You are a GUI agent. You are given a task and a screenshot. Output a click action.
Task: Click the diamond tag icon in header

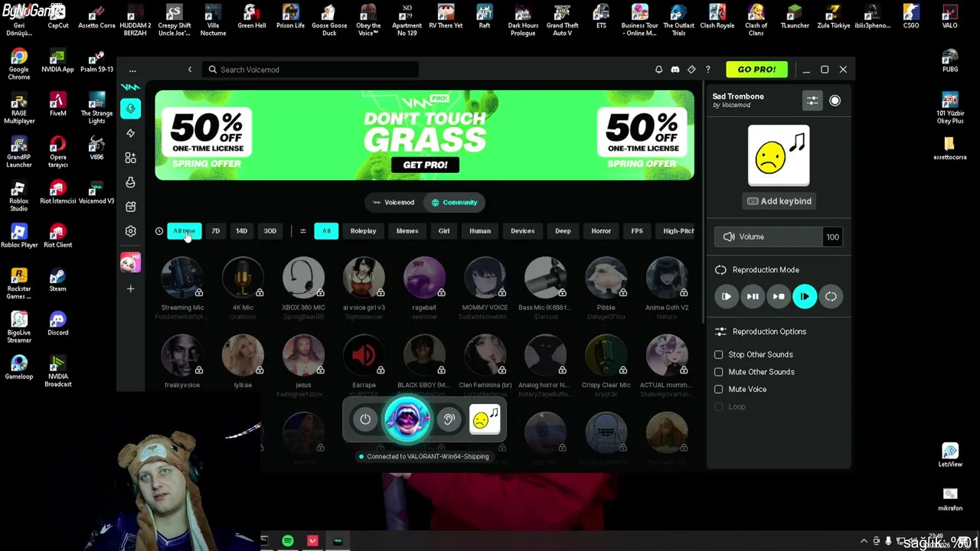coord(691,70)
